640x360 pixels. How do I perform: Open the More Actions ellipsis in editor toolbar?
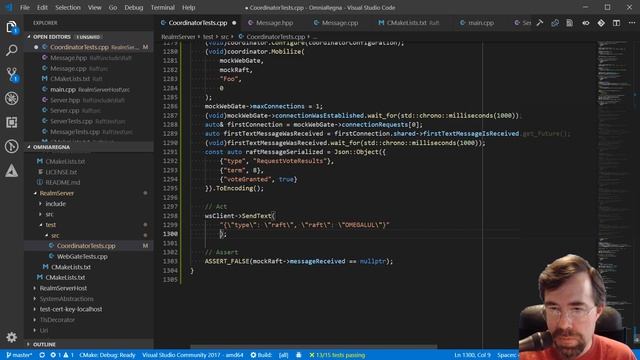pyautogui.click(x=631, y=23)
